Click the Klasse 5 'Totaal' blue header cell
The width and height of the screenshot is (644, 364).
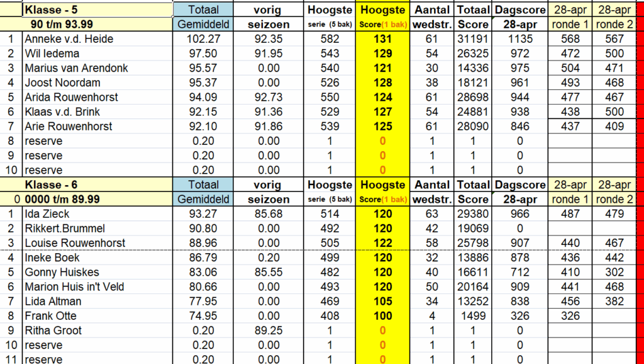click(x=203, y=9)
